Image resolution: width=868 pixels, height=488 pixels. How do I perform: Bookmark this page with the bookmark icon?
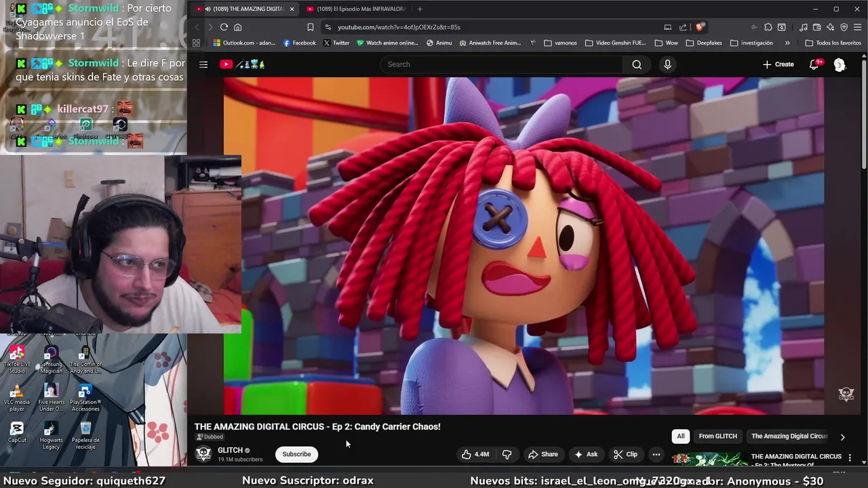(310, 27)
